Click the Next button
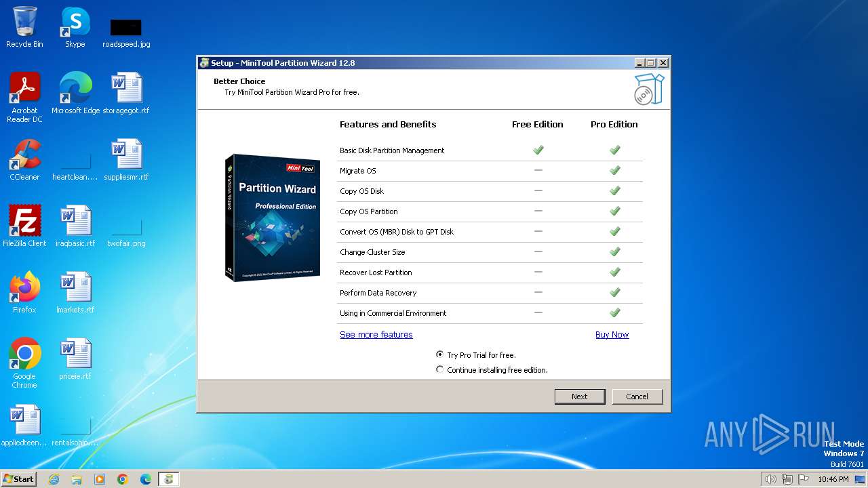Image resolution: width=868 pixels, height=488 pixels. pos(580,396)
